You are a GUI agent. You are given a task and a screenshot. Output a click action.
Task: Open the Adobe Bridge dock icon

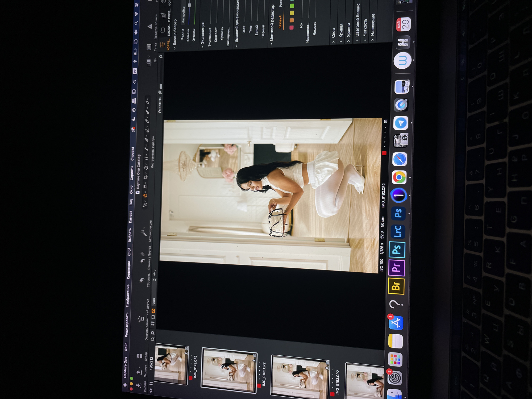tap(396, 286)
